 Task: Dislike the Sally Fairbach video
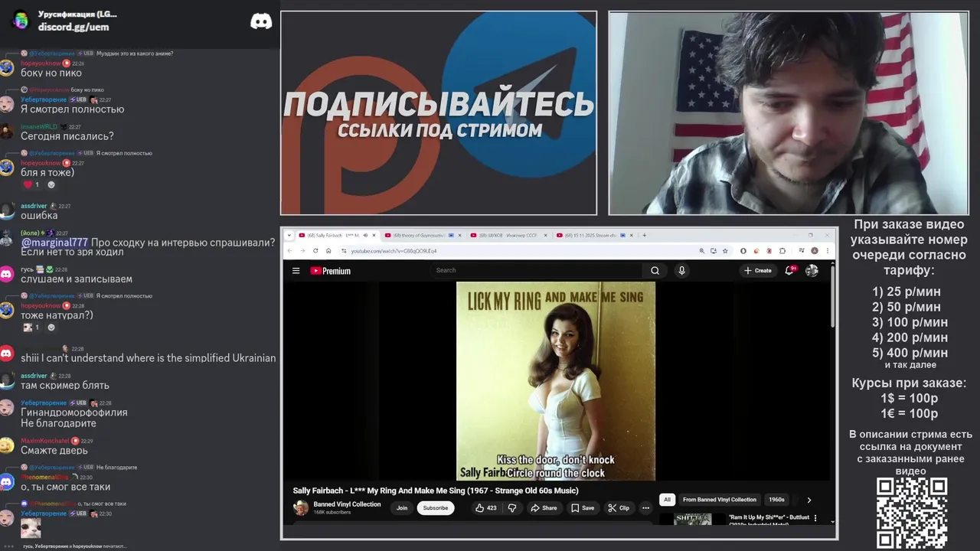(512, 507)
